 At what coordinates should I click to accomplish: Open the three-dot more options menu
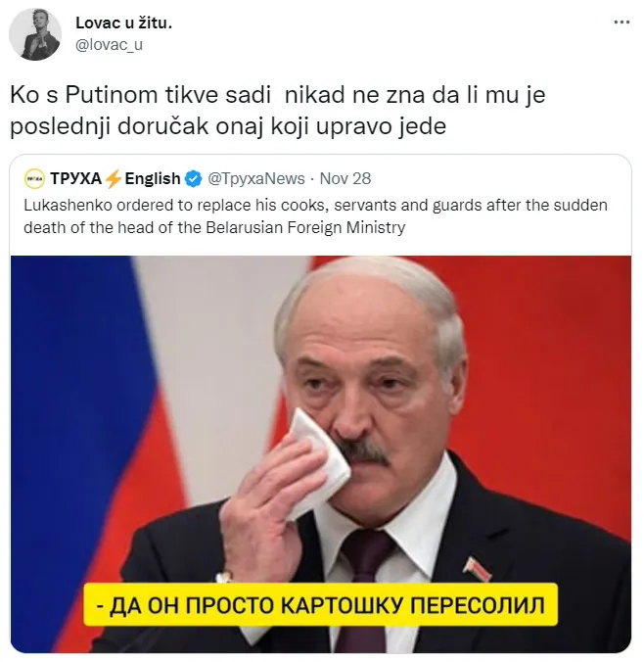[x=621, y=23]
